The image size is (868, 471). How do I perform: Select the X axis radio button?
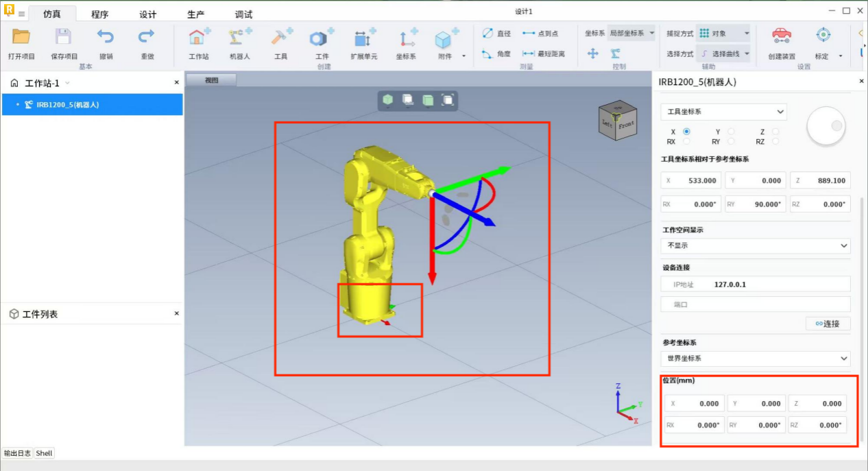tap(686, 131)
